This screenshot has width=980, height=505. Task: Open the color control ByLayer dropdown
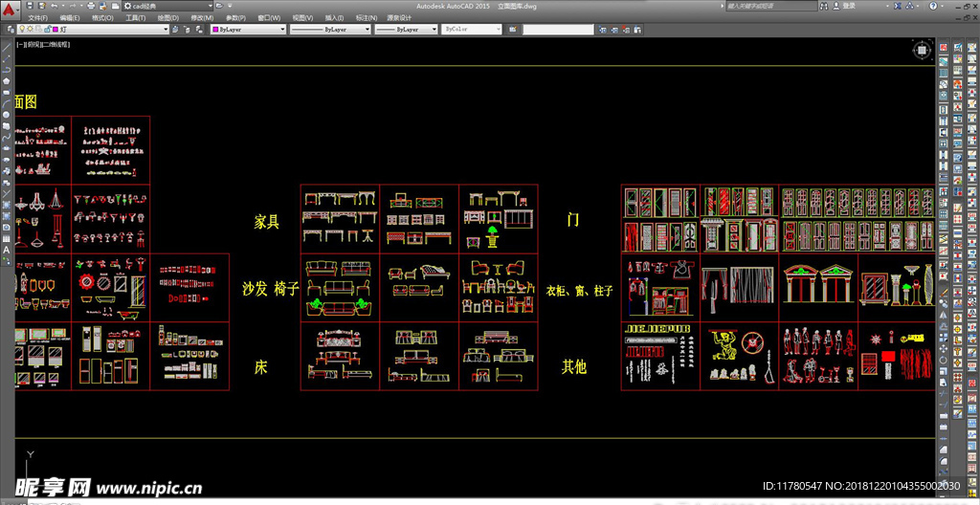248,30
